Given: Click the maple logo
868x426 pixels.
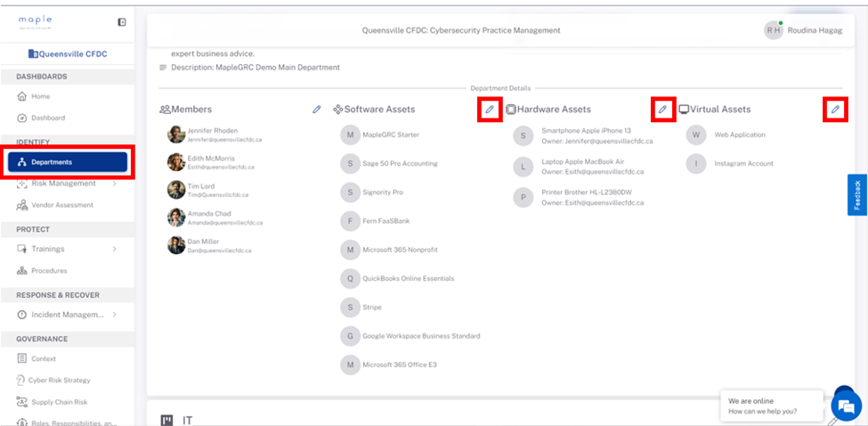Looking at the screenshot, I should point(35,21).
